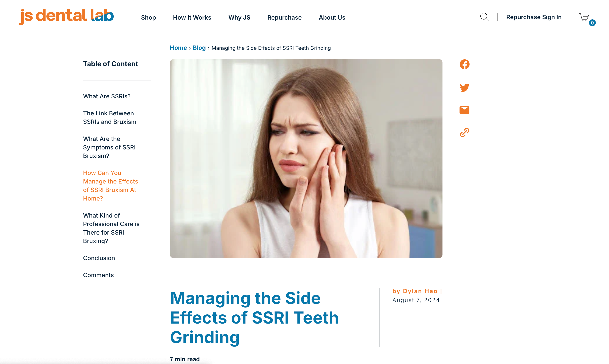Go to Home breadcrumb link
The height and width of the screenshot is (364, 609).
pos(178,48)
